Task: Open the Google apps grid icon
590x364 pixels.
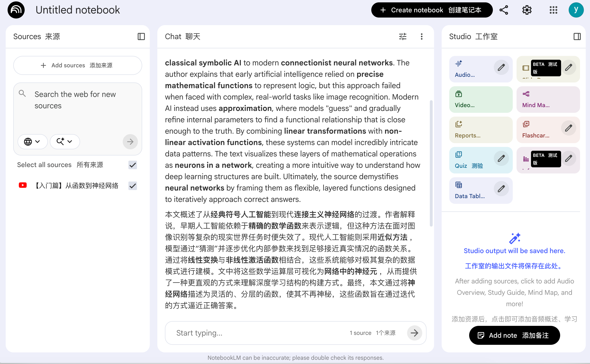Action: pyautogui.click(x=553, y=10)
